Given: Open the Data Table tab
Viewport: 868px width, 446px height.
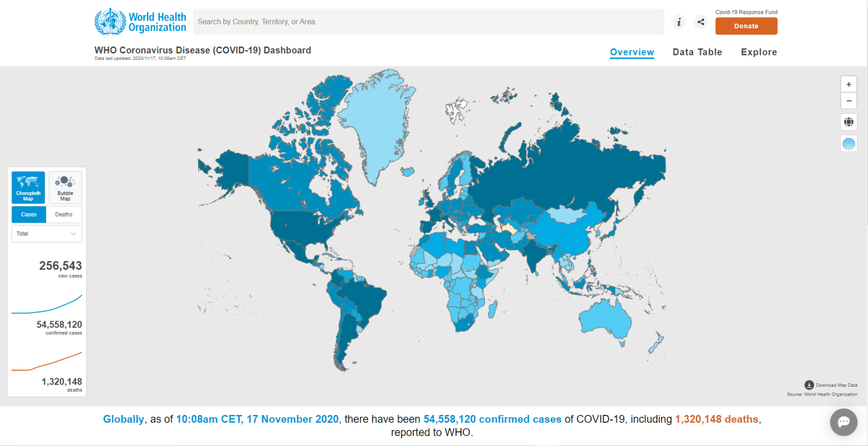Looking at the screenshot, I should click(x=697, y=52).
